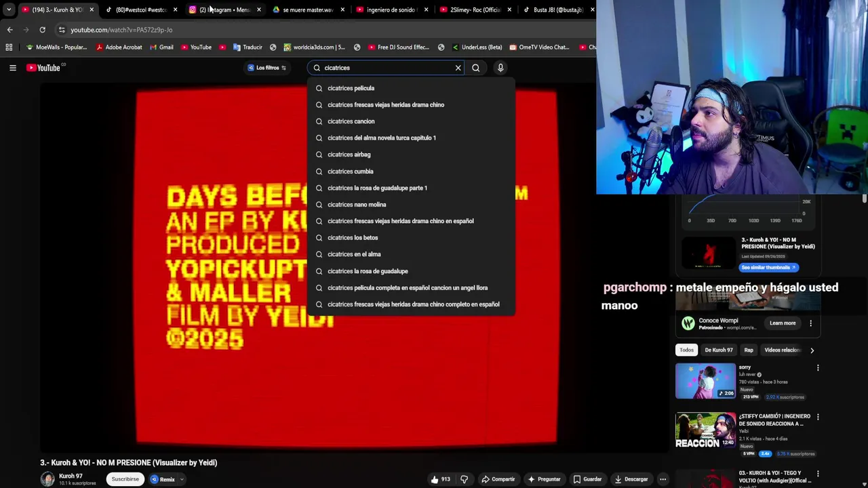Open the Remix button
The height and width of the screenshot is (488, 868).
coord(163,479)
